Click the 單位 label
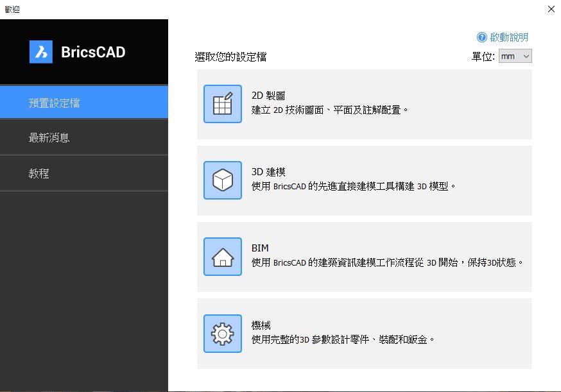Image resolution: width=561 pixels, height=392 pixels. tap(483, 56)
